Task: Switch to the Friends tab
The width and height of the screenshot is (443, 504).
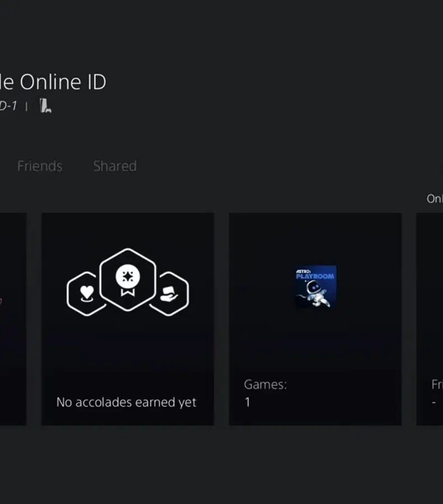Action: point(40,166)
